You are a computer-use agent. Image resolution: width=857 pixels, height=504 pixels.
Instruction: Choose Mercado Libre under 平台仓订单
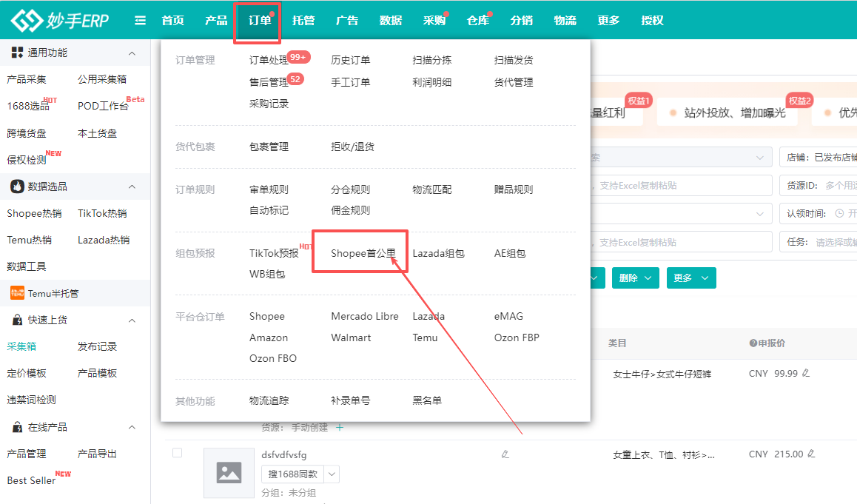click(365, 317)
